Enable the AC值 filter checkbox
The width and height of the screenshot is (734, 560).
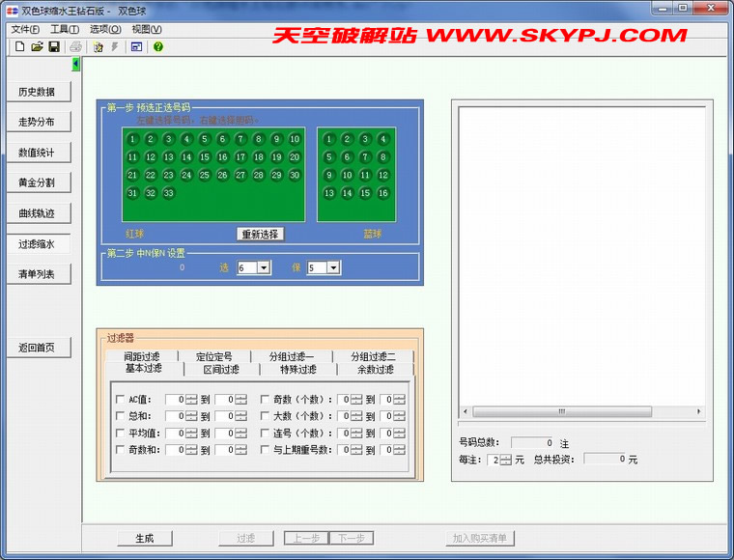pyautogui.click(x=121, y=400)
